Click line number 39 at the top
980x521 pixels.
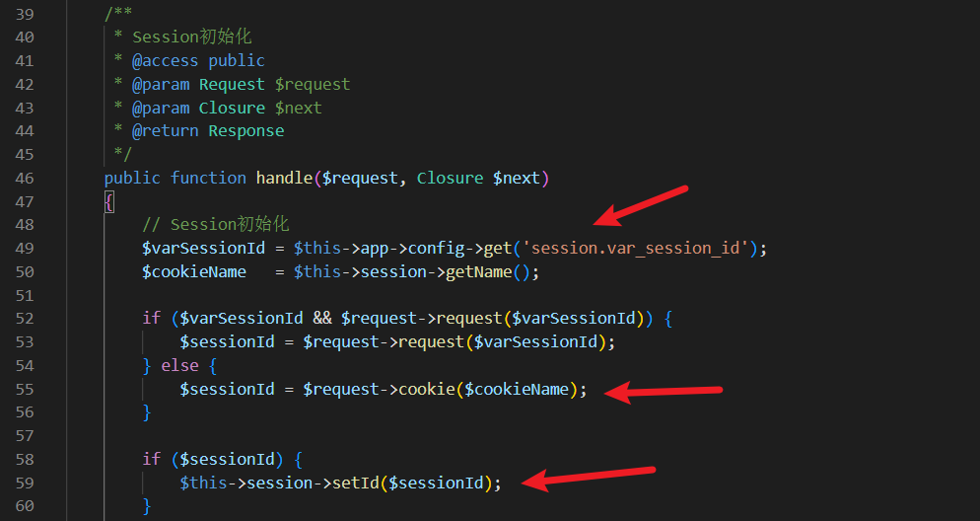click(25, 14)
